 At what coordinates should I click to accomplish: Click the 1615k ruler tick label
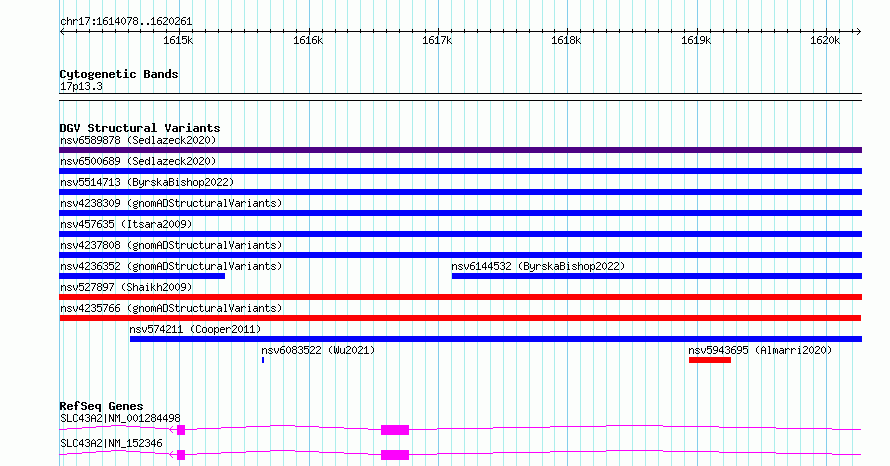pyautogui.click(x=178, y=40)
